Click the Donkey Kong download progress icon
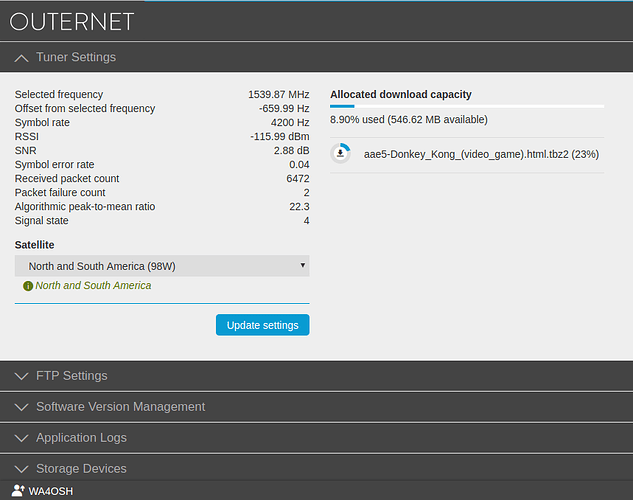This screenshot has width=633, height=500. tap(340, 153)
